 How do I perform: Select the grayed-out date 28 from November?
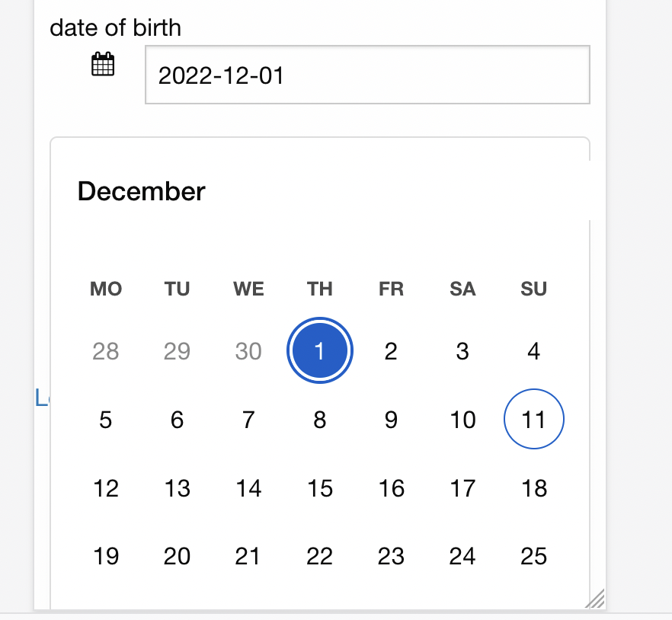pyautogui.click(x=106, y=351)
